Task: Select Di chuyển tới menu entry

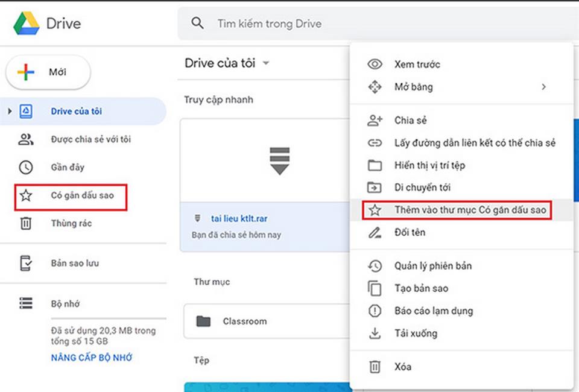Action: 422,188
